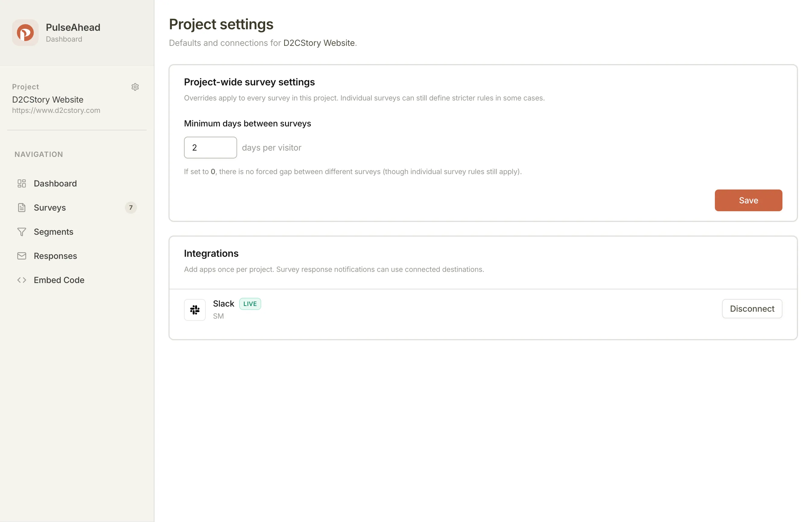
Task: Click the Surveys document icon
Action: (22, 208)
